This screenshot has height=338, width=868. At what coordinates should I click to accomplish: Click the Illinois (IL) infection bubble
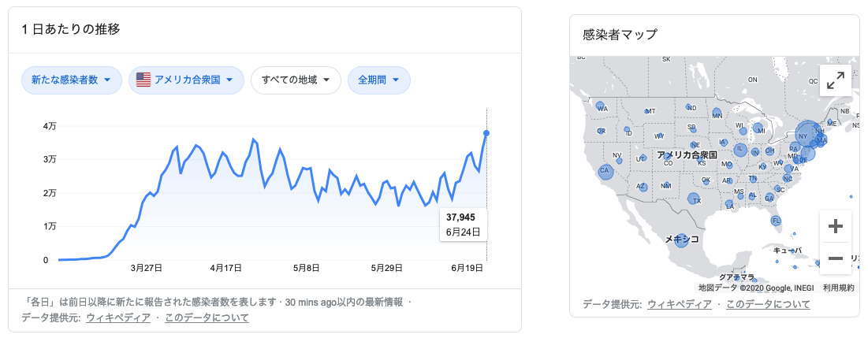[x=740, y=148]
